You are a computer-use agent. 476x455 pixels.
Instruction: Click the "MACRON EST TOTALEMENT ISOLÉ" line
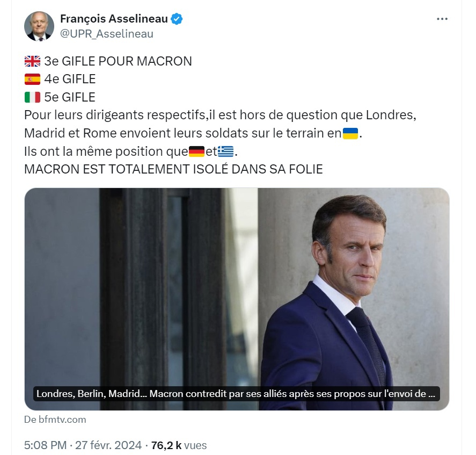173,170
